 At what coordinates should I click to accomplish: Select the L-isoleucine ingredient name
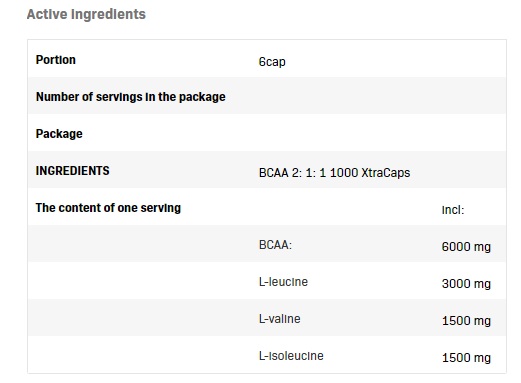291,356
